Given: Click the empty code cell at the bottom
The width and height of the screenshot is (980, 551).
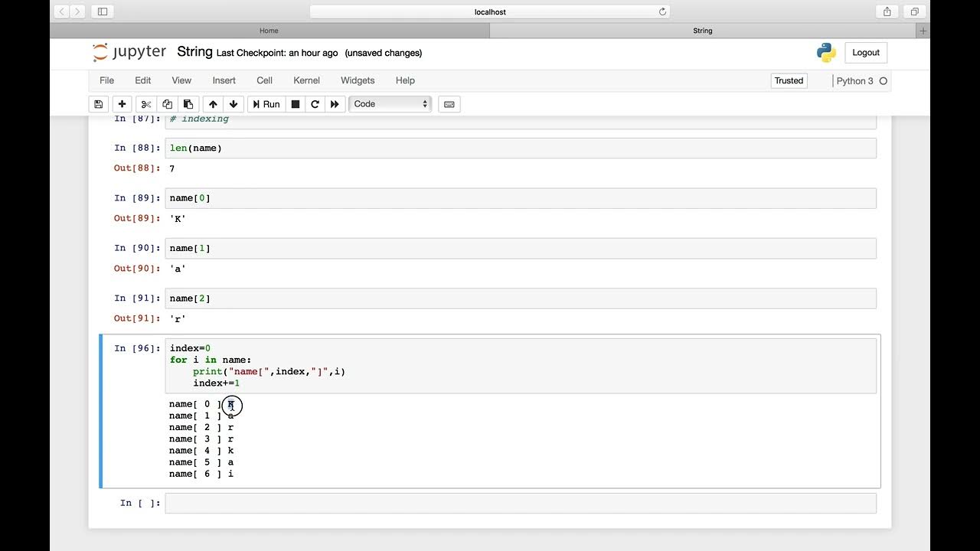Looking at the screenshot, I should point(521,503).
